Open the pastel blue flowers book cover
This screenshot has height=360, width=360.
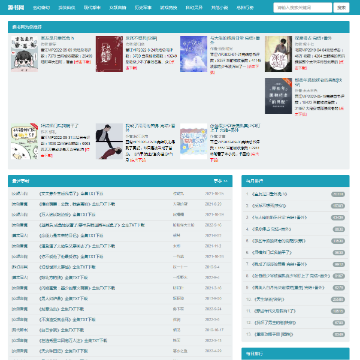point(194,141)
